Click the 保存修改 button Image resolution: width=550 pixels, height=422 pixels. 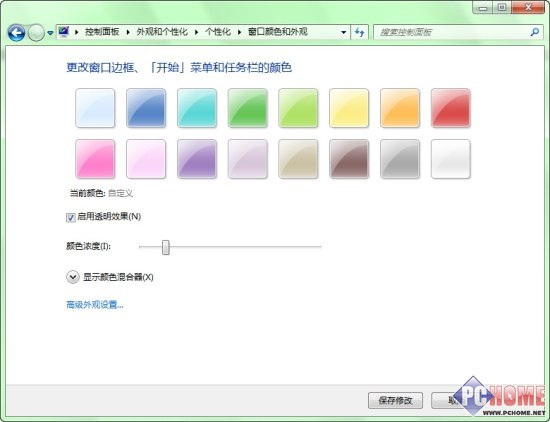click(x=395, y=400)
